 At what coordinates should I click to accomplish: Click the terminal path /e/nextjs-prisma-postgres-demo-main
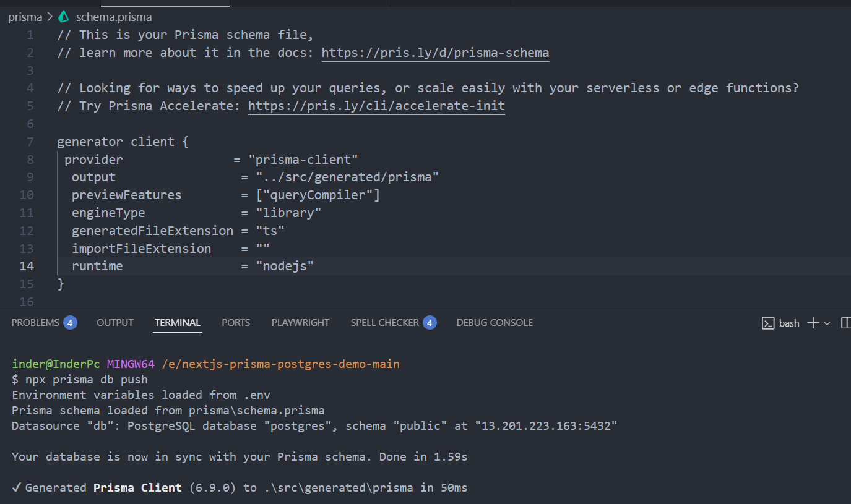(x=280, y=364)
